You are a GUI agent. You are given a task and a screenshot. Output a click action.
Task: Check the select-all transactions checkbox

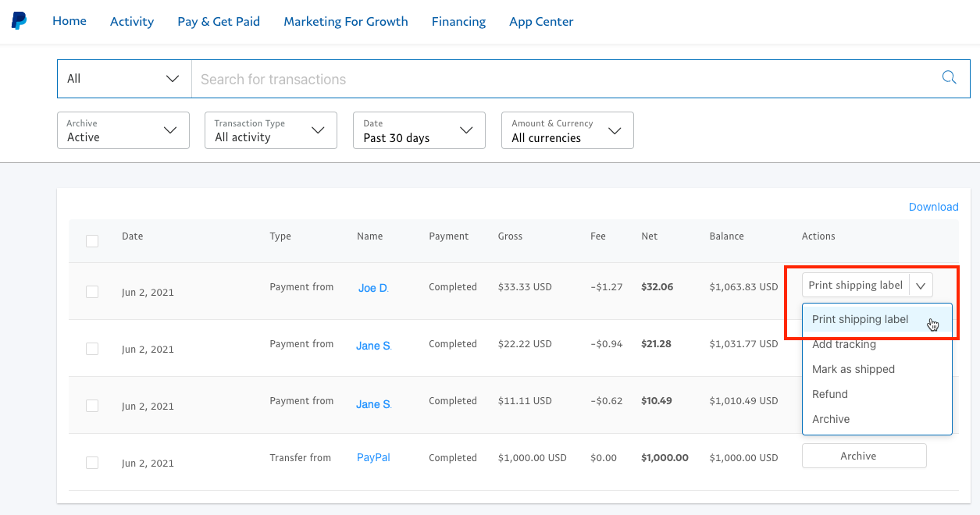92,241
